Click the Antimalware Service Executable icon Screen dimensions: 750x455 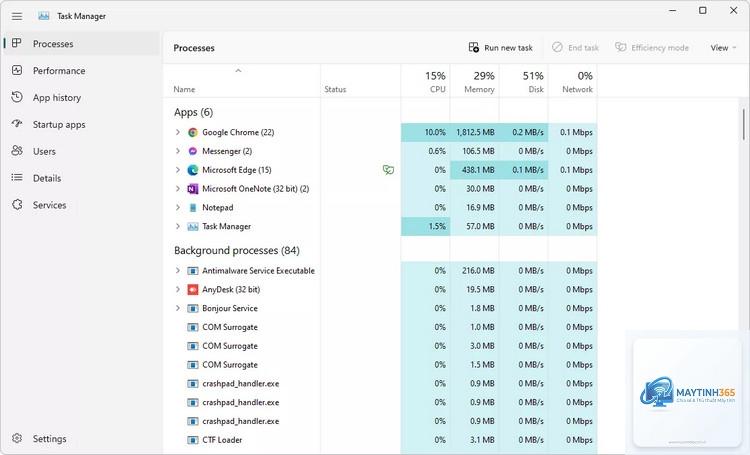[193, 271]
